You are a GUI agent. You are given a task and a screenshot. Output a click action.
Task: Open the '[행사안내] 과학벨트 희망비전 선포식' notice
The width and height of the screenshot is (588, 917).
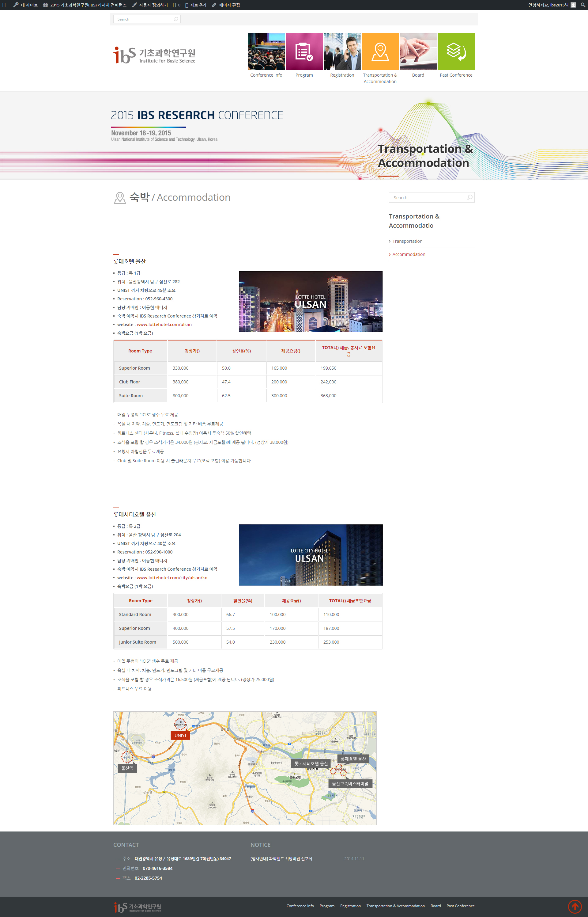point(281,858)
